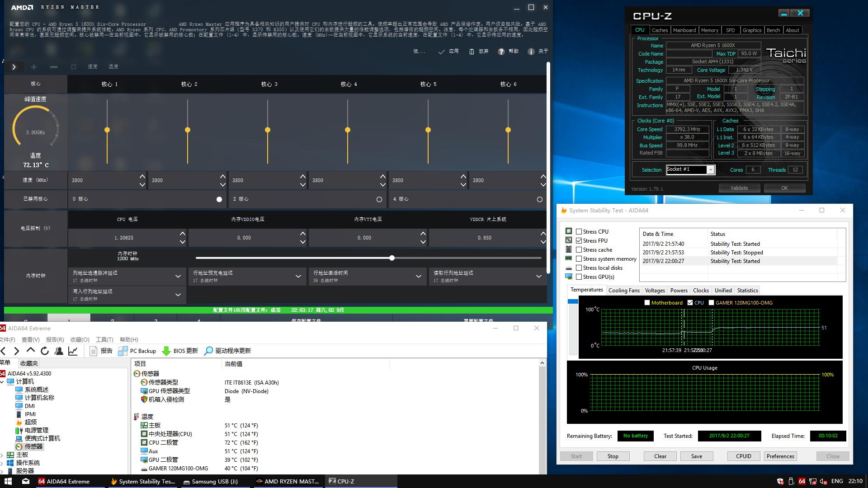Click the driver update search icon

pos(208,351)
